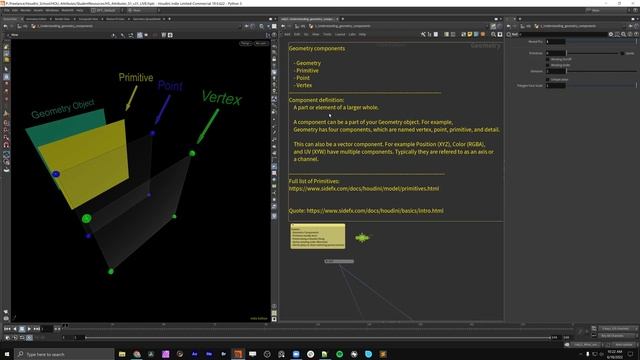Click the Houdini icon on taskbar

pos(238,354)
